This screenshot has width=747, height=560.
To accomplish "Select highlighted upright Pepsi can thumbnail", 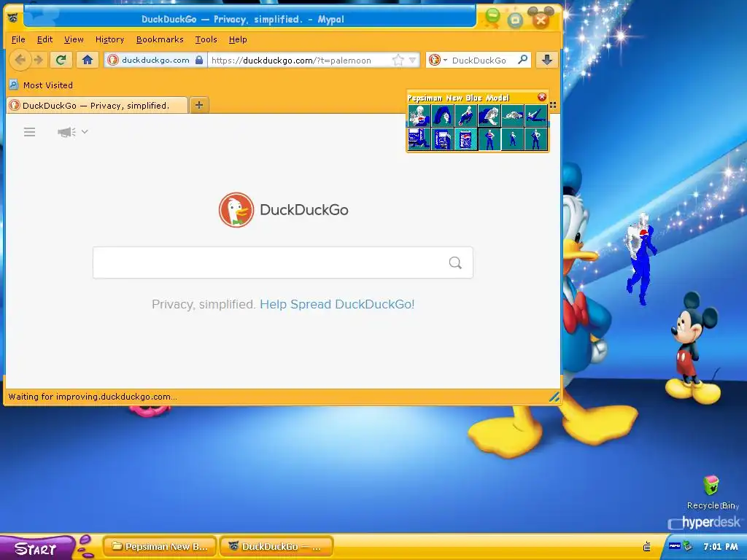I will [466, 139].
